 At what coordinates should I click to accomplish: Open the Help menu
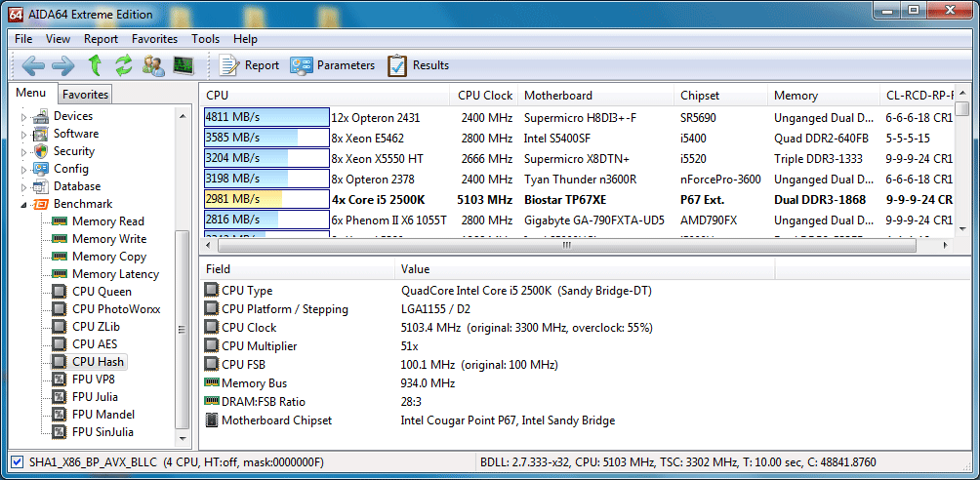tap(245, 39)
